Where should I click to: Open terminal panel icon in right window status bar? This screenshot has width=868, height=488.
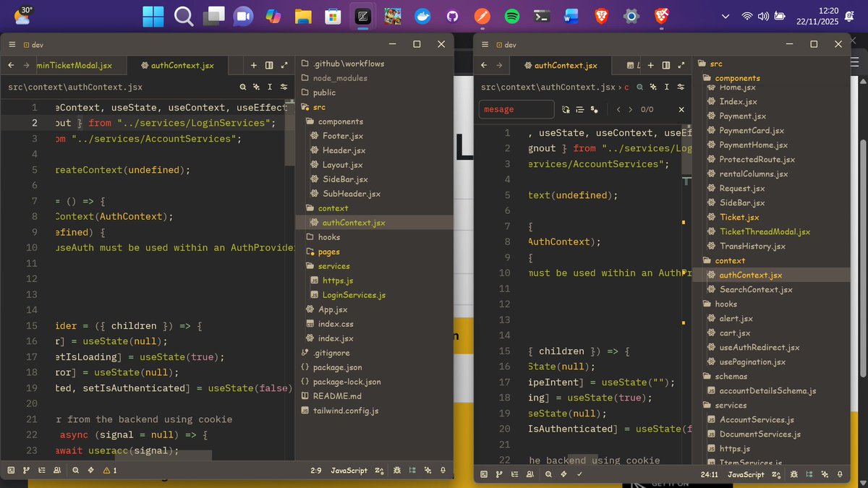(484, 474)
